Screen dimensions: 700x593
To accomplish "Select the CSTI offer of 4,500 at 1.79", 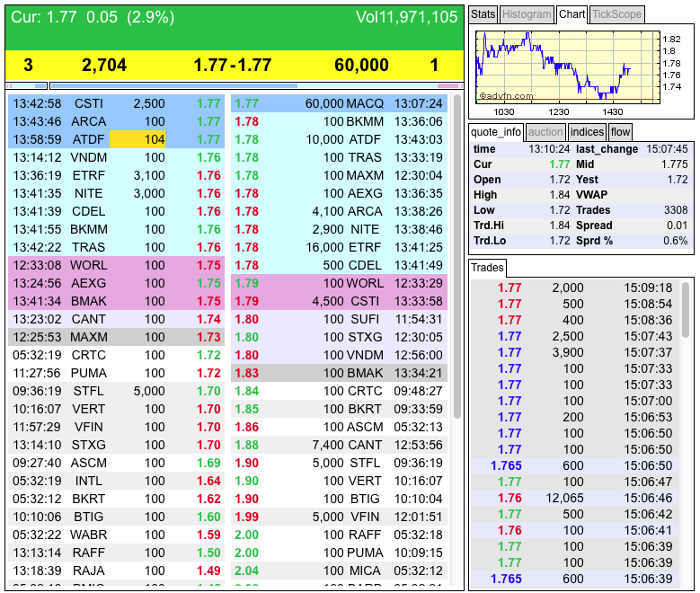I will [340, 301].
